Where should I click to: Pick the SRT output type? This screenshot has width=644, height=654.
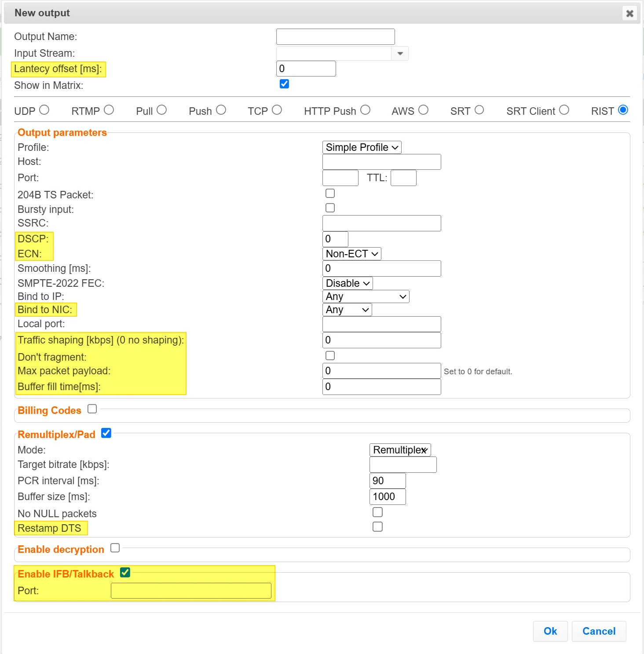479,110
